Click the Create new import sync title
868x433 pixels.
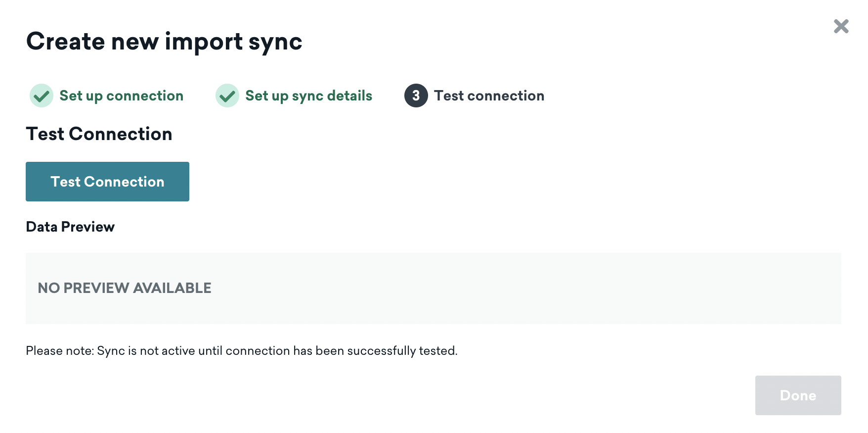click(x=164, y=41)
